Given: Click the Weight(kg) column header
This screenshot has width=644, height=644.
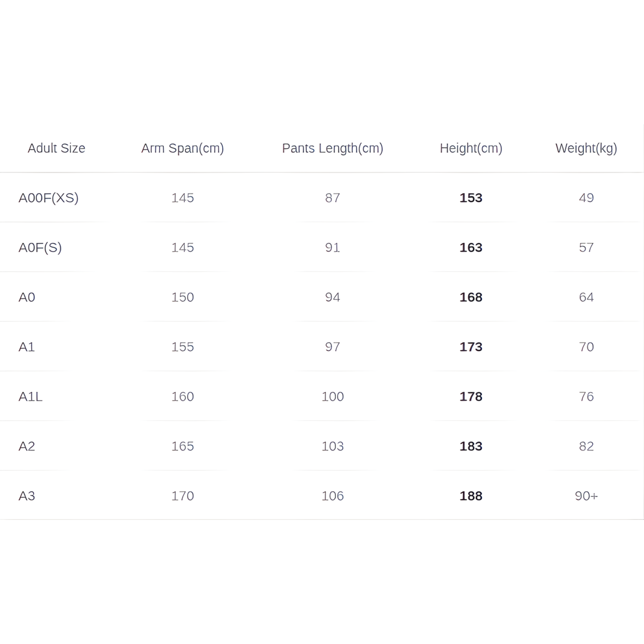Looking at the screenshot, I should (586, 148).
